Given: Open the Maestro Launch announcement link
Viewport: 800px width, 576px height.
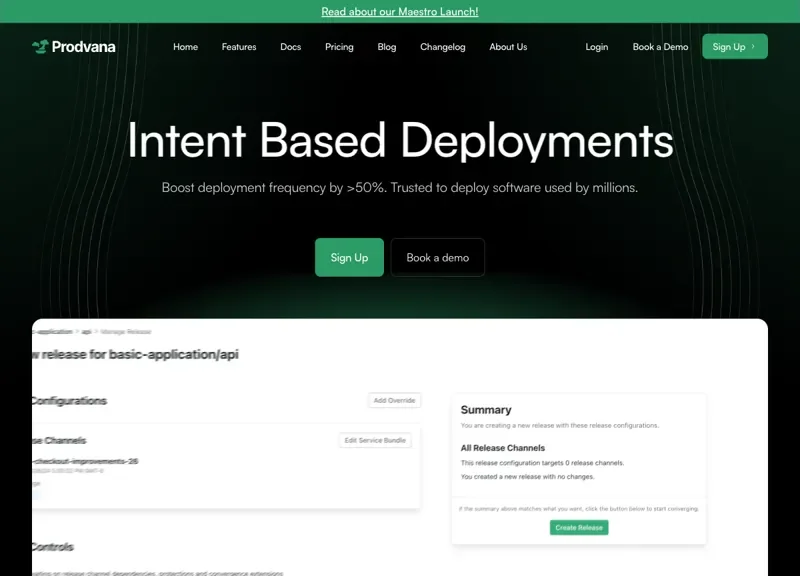Looking at the screenshot, I should coord(399,12).
